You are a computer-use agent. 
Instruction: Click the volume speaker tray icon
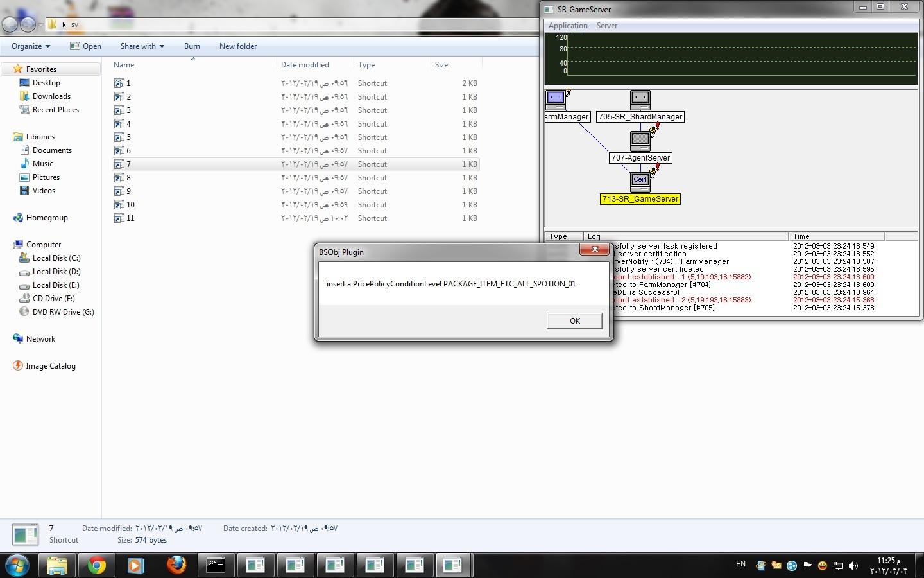pyautogui.click(x=853, y=566)
